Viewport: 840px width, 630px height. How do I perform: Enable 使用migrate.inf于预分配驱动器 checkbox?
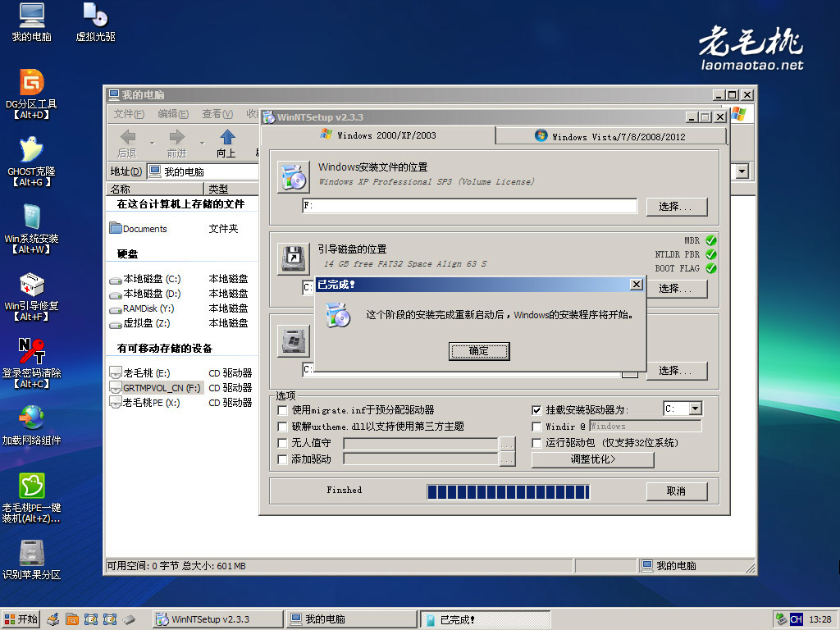(282, 410)
